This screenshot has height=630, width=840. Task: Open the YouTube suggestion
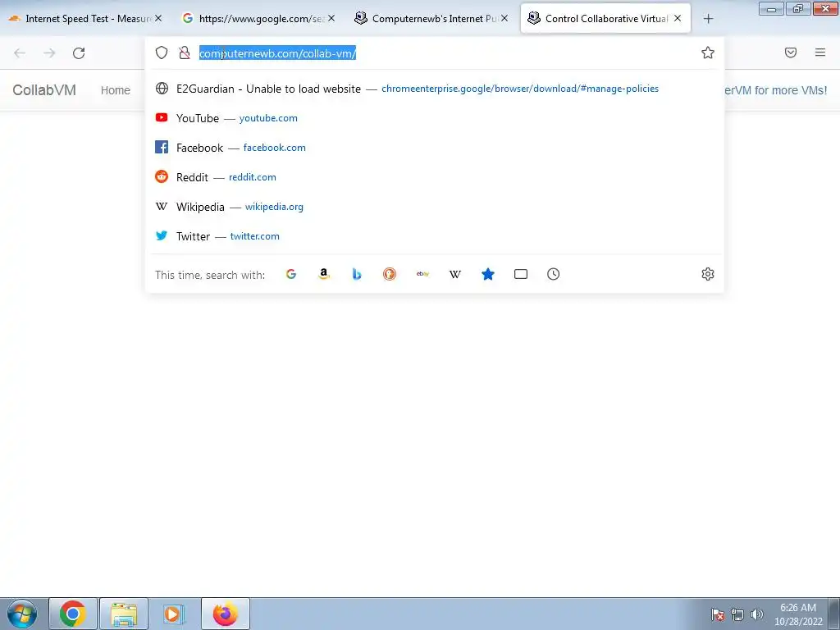click(435, 118)
